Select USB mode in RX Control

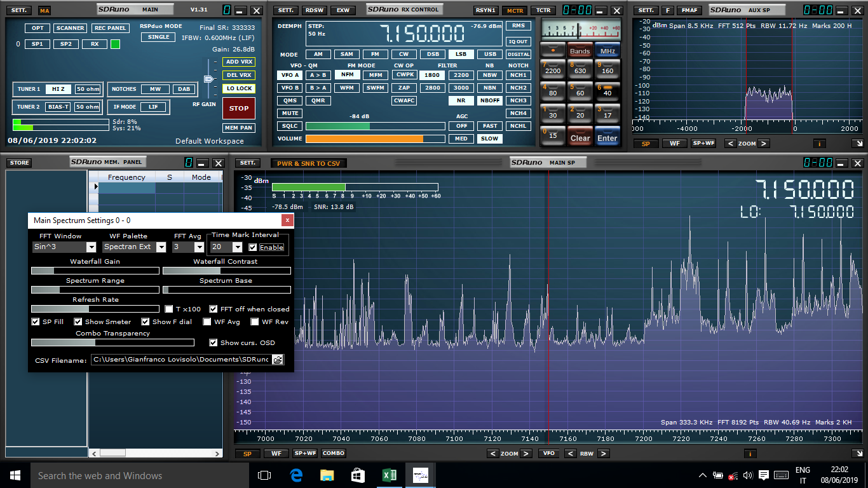pos(490,55)
